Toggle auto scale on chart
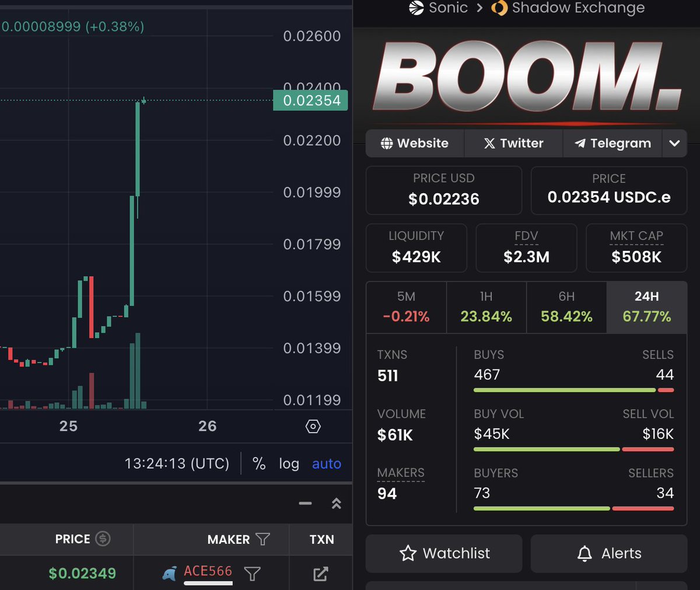700x590 pixels. pos(327,464)
